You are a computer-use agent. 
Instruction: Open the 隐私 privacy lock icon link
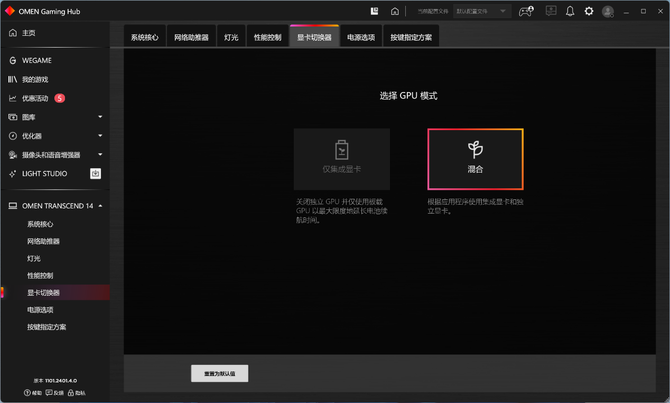pos(76,393)
